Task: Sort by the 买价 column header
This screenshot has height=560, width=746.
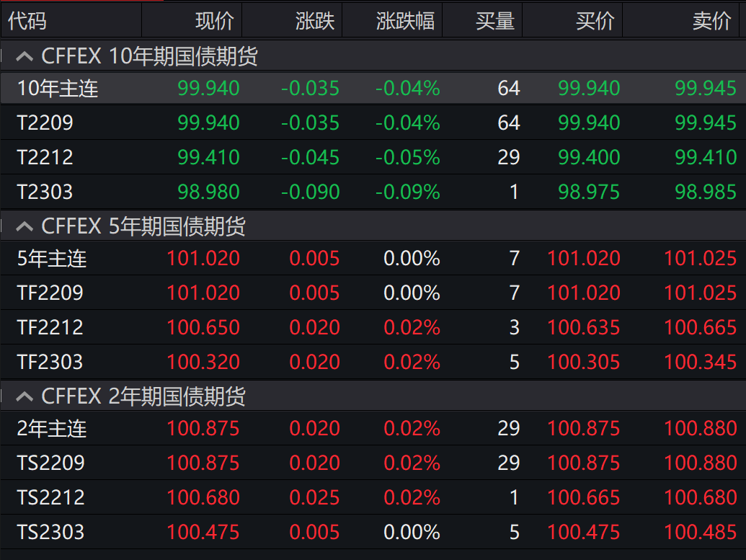Action: click(x=595, y=21)
